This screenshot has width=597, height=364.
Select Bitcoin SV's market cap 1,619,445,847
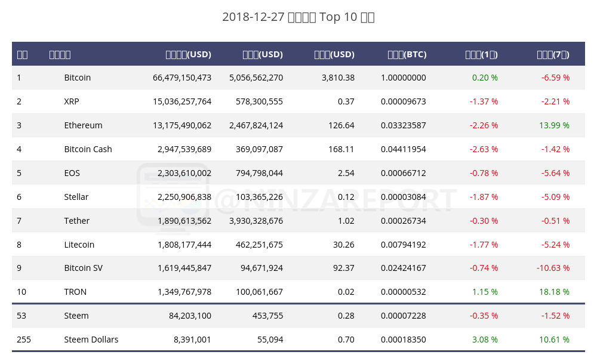184,268
